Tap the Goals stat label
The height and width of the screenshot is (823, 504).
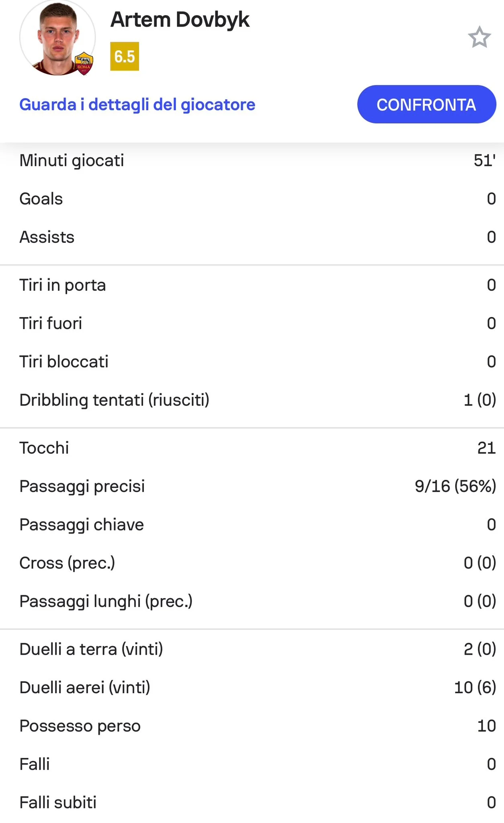click(41, 199)
